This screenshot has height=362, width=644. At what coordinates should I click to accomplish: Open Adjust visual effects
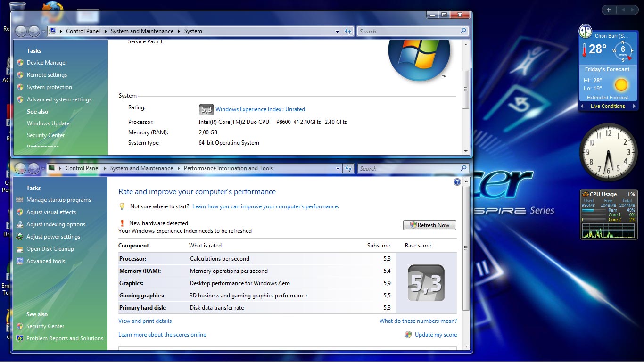51,212
